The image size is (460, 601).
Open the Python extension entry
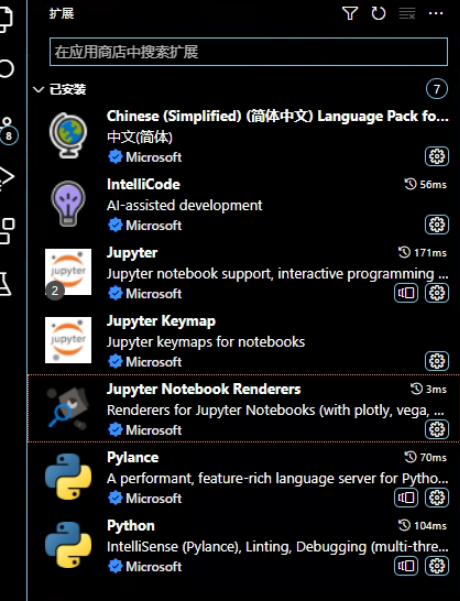243,545
